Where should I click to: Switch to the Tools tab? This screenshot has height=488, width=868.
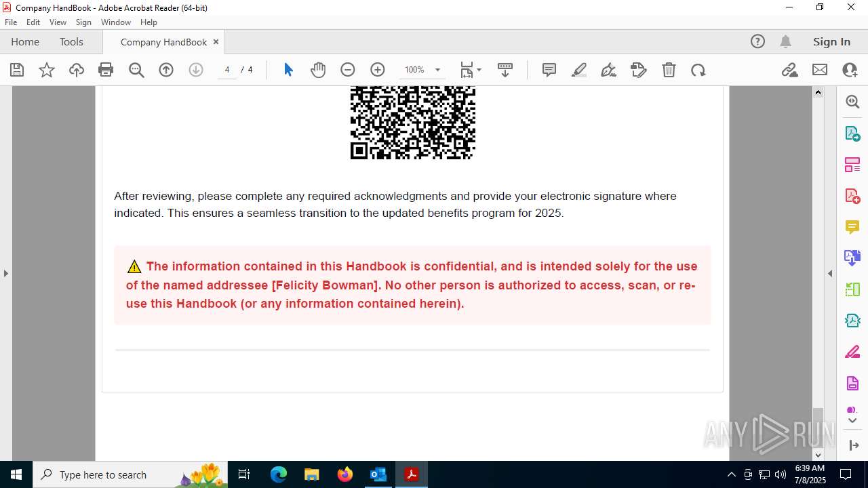click(71, 41)
